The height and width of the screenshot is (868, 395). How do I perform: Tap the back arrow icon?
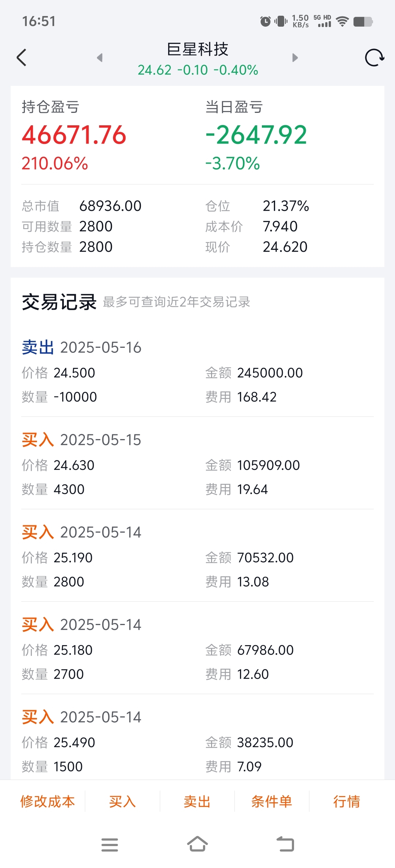(x=22, y=57)
